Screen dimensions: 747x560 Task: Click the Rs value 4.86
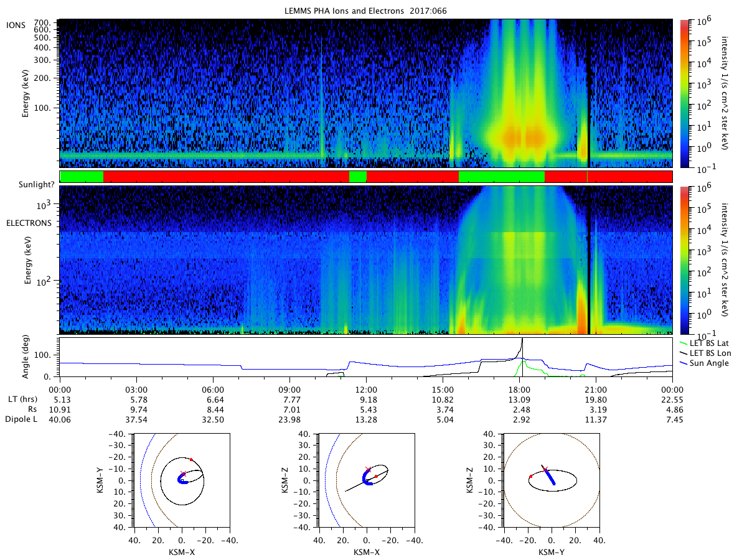(672, 409)
